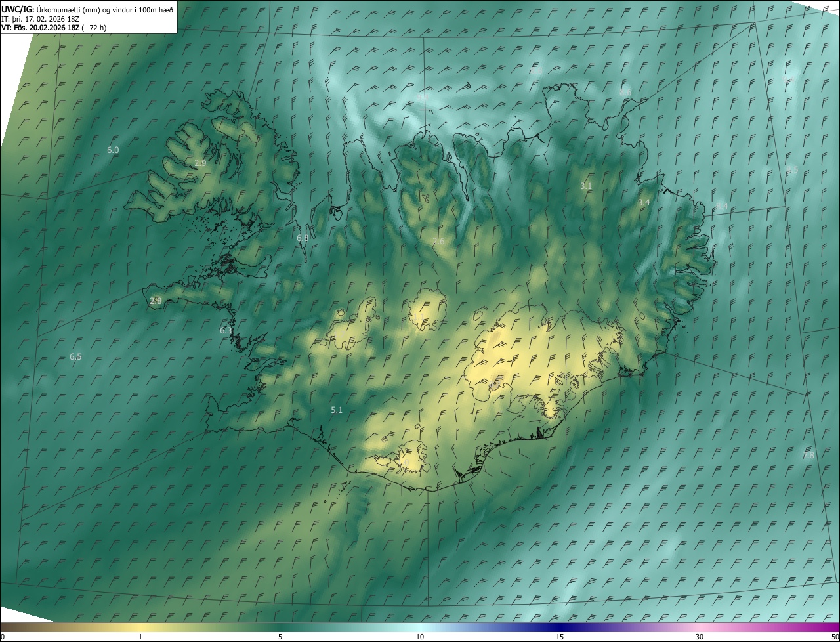Image resolution: width=840 pixels, height=642 pixels.
Task: Click the 'VT: Fös. 20.02.2026 18Z (+72 h)' line
Action: [x=54, y=28]
